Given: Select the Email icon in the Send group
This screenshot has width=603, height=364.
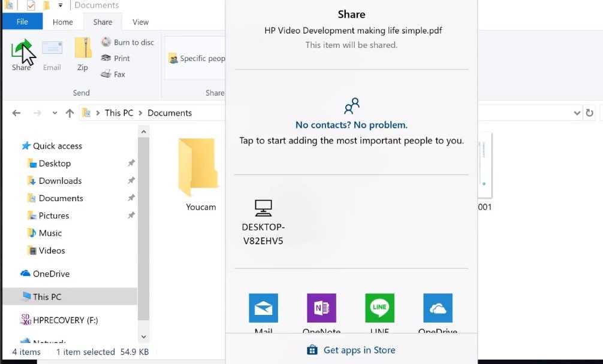Looking at the screenshot, I should pos(52,54).
